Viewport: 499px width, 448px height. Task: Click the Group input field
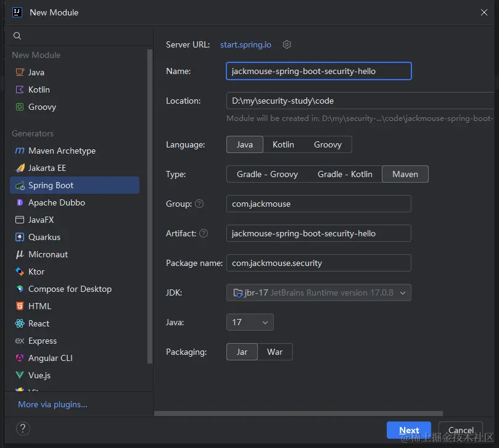(319, 204)
